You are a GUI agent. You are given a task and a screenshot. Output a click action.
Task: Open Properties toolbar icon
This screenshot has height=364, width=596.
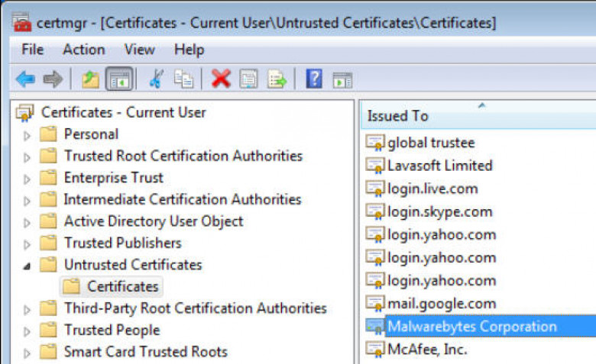pyautogui.click(x=248, y=79)
